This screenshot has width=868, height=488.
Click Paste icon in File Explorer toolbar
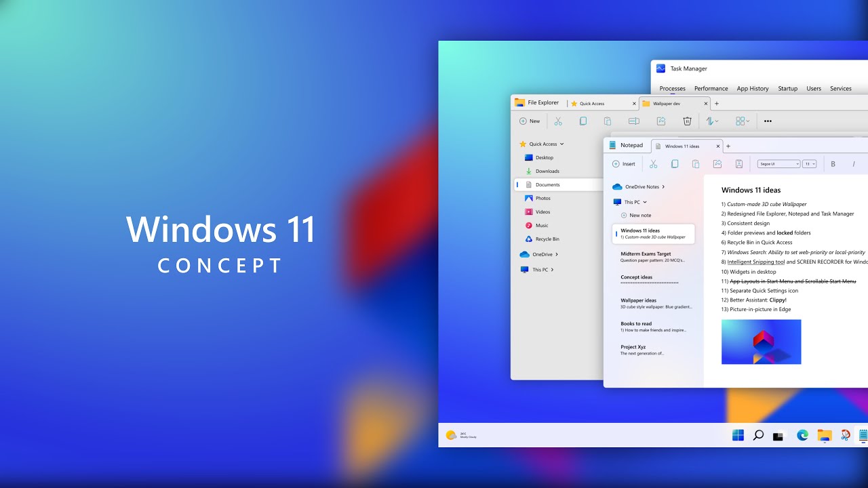tap(608, 121)
